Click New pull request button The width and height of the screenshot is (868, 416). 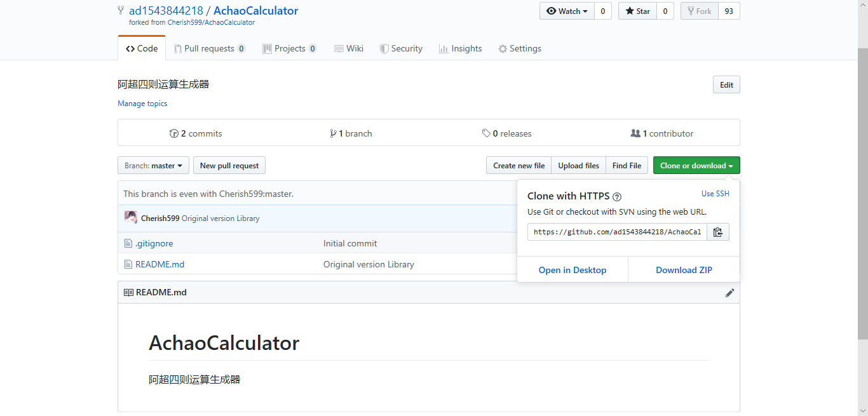[229, 165]
